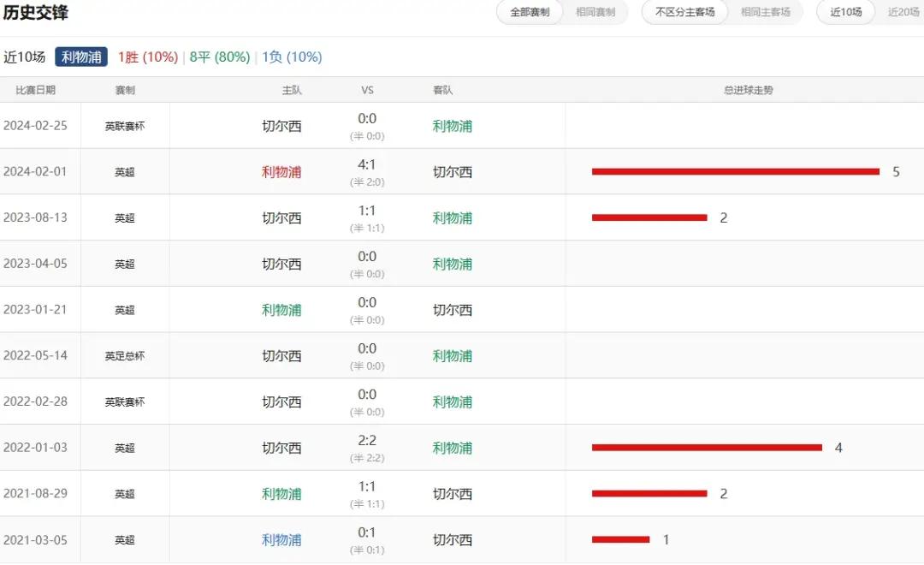Open away team 利物浦 in 2024-02-25 row
This screenshot has height=565, width=924.
(453, 126)
